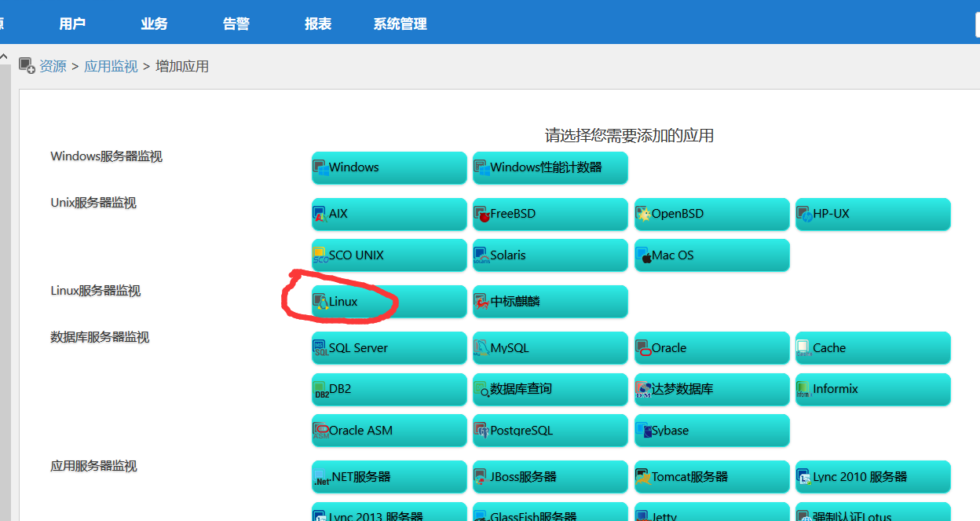The height and width of the screenshot is (521, 980).
Task: Click the Oracle icon
Action: (x=644, y=348)
